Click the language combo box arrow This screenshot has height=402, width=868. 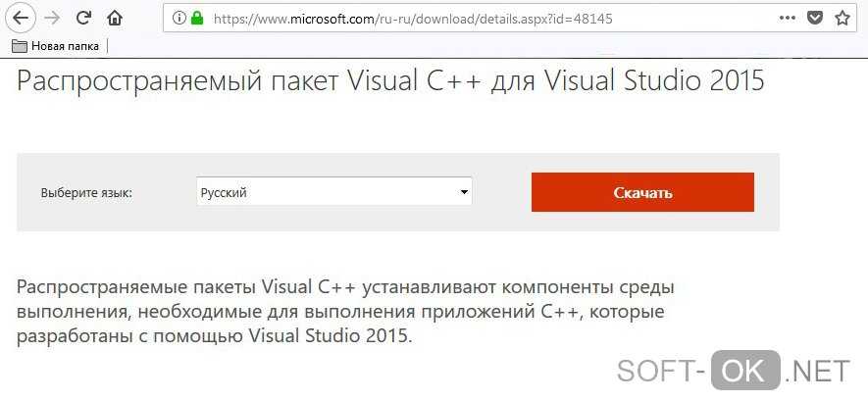464,192
